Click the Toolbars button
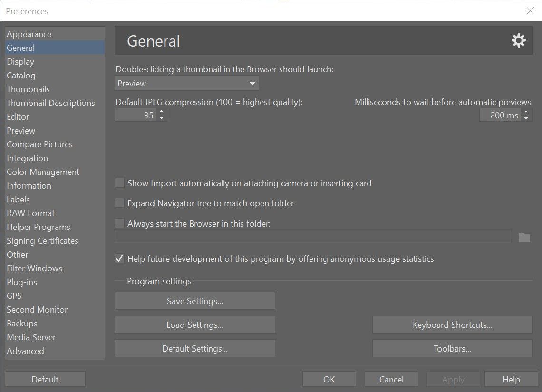Screen dimensions: 542x392 [x=452, y=349]
